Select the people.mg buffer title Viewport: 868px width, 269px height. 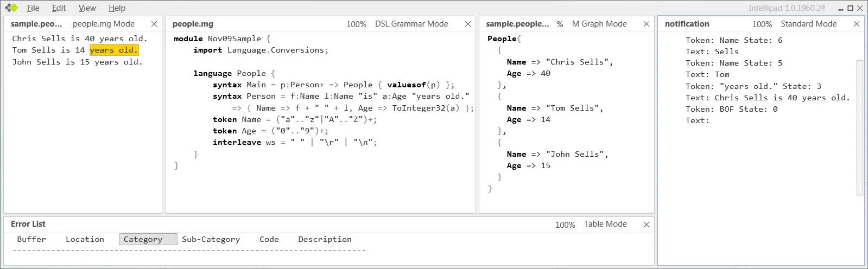(x=193, y=24)
